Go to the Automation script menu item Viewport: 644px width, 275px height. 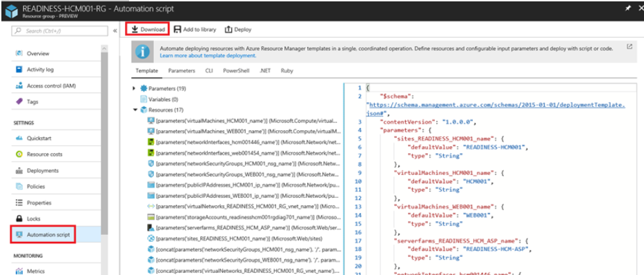43,235
